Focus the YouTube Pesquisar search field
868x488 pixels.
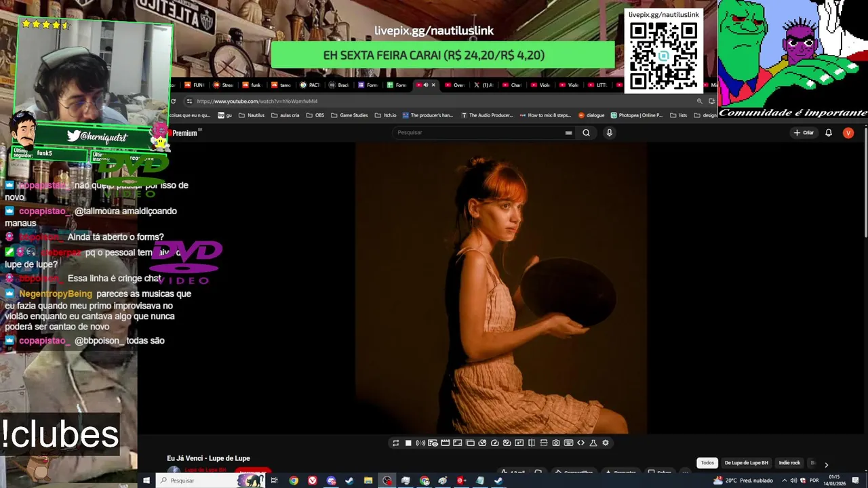point(485,133)
